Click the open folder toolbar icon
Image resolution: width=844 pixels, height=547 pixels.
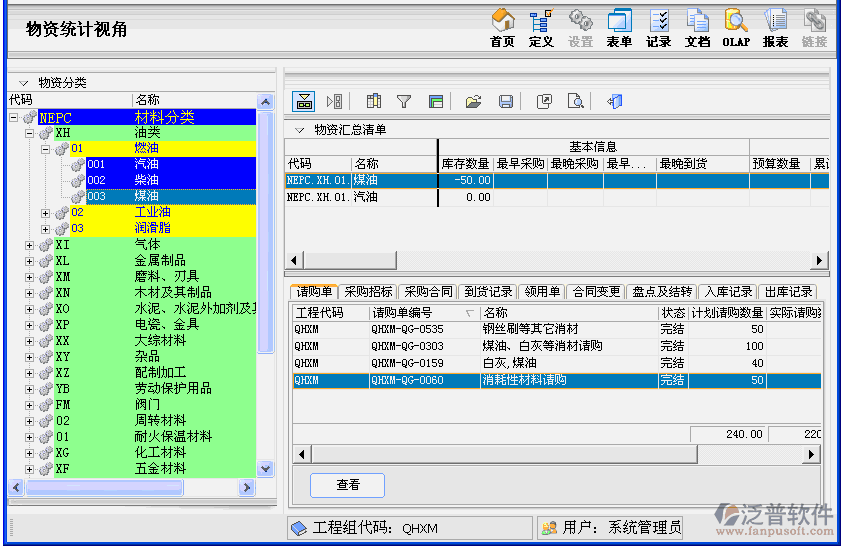tap(474, 101)
